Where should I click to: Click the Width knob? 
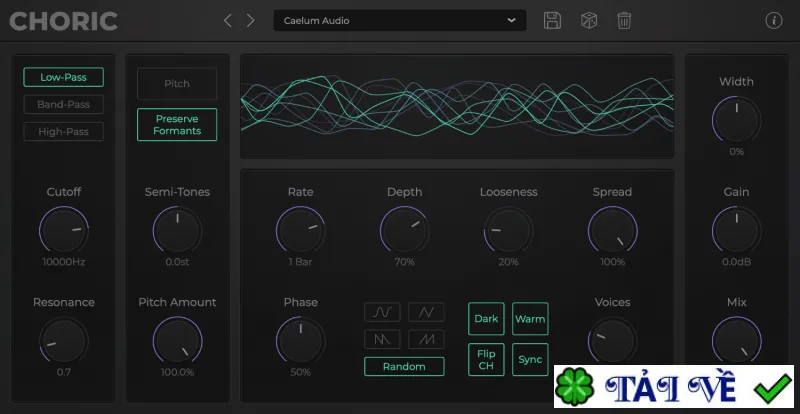[737, 119]
